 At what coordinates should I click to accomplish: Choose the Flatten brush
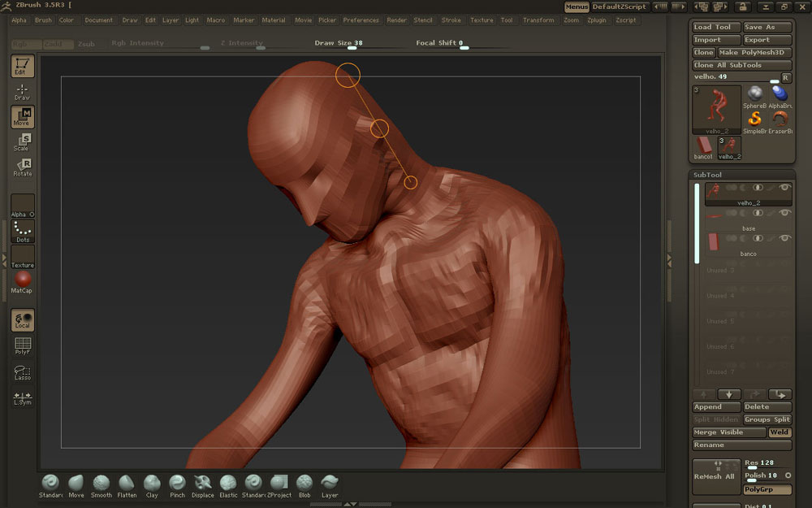127,484
